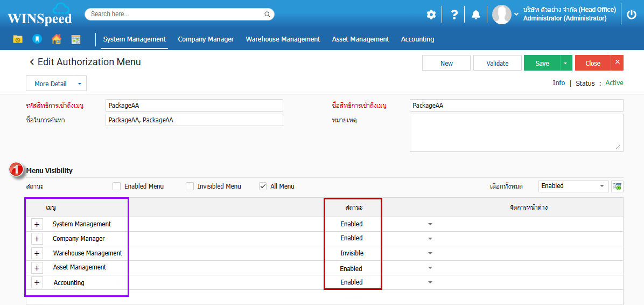Switch to Company Manager menu

[206, 39]
